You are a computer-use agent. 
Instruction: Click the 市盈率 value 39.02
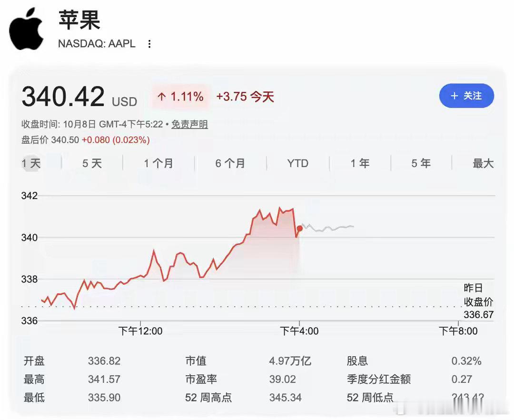283,380
